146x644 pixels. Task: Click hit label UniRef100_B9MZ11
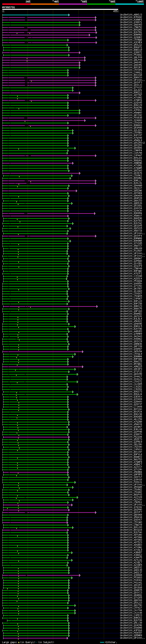click(131, 93)
